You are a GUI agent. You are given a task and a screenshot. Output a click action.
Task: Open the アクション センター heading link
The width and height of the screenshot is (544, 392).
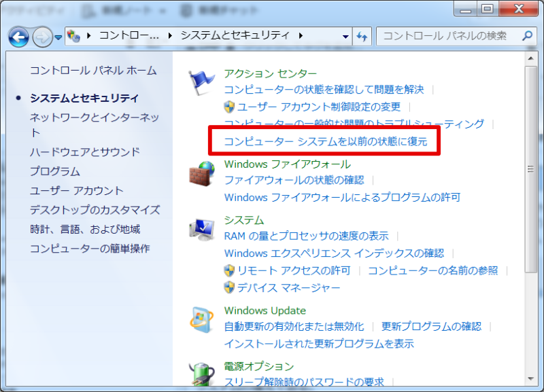[x=271, y=73]
